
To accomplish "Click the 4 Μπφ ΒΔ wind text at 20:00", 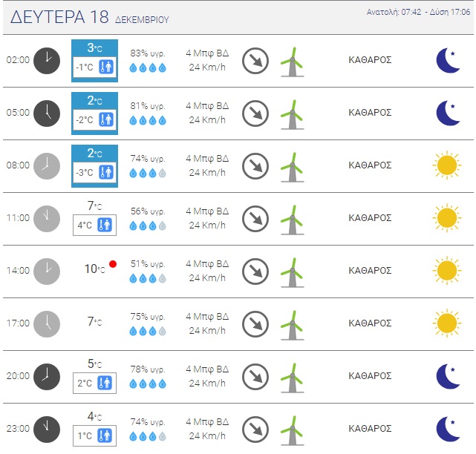I will [207, 369].
